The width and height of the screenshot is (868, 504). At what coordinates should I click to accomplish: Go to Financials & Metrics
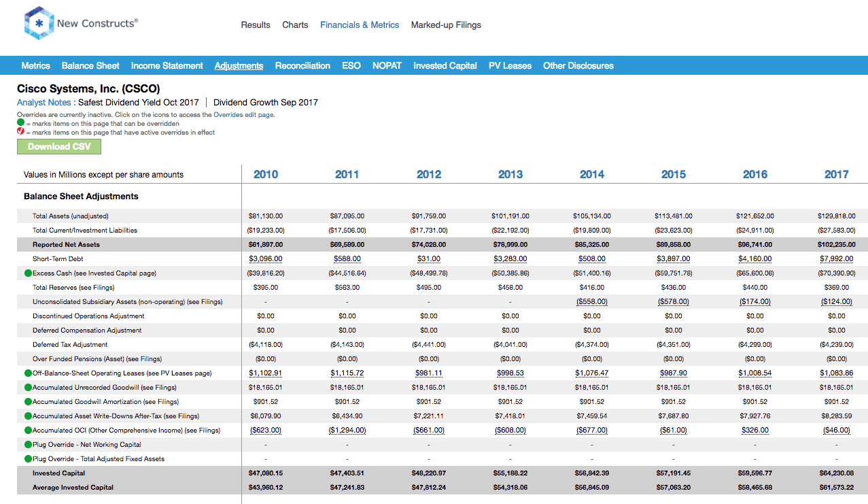coord(360,25)
